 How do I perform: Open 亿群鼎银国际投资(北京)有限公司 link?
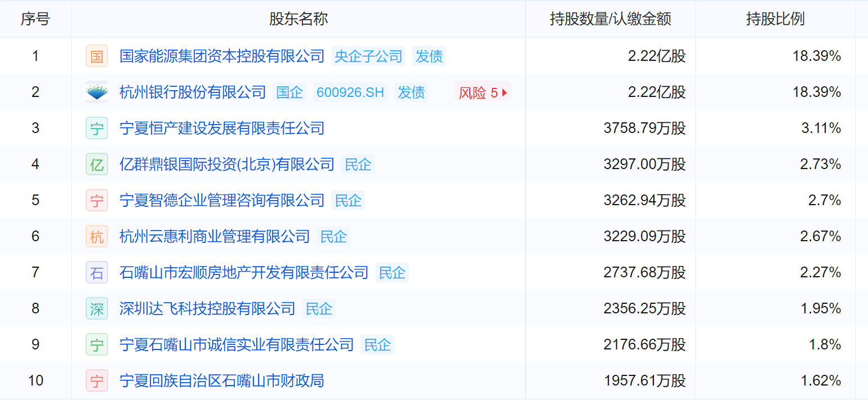(x=227, y=164)
